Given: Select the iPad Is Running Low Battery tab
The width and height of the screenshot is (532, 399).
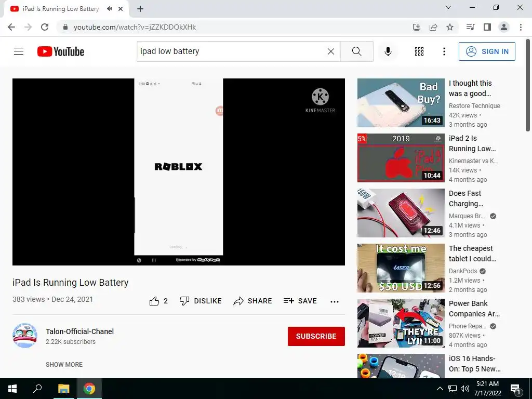Looking at the screenshot, I should [x=66, y=9].
